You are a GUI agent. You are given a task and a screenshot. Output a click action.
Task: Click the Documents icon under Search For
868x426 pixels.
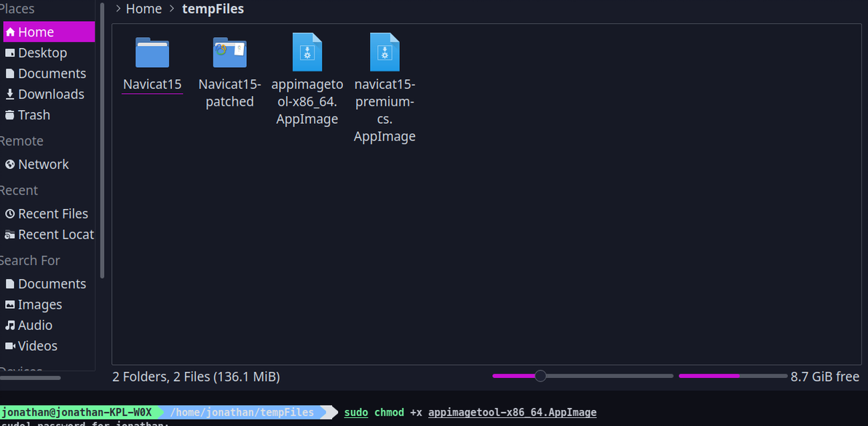coord(10,284)
